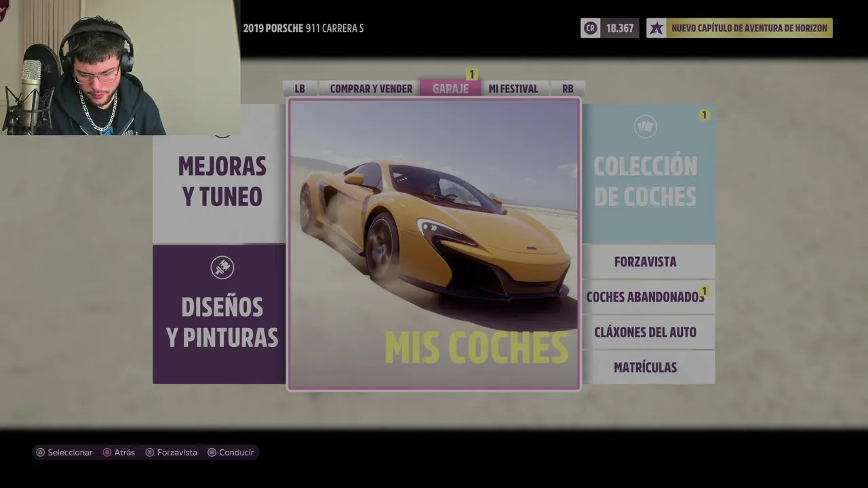This screenshot has width=868, height=488.
Task: Click the 18.367 credits balance
Action: [620, 28]
